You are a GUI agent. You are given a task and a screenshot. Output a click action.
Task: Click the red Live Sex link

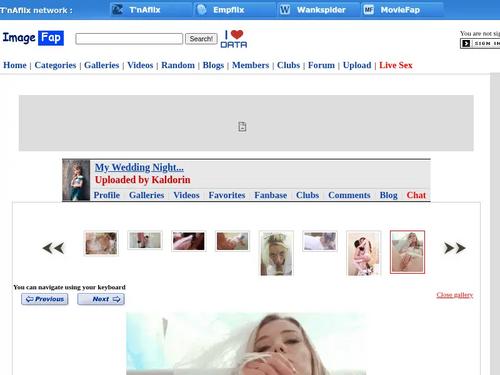click(396, 65)
